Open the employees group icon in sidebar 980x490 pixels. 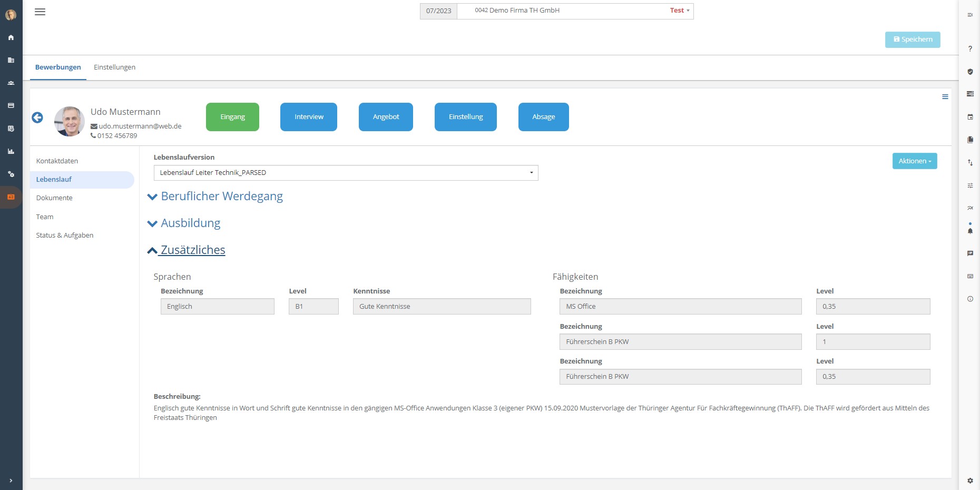pyautogui.click(x=11, y=83)
